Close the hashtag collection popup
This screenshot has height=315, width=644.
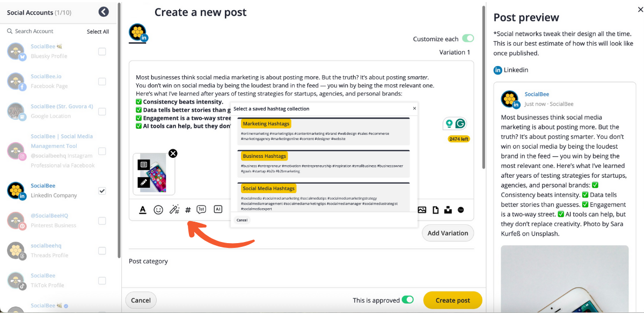click(414, 108)
